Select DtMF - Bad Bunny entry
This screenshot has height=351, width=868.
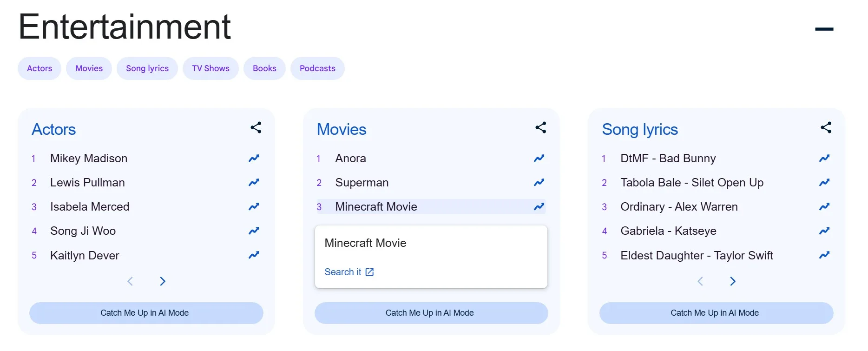tap(668, 159)
